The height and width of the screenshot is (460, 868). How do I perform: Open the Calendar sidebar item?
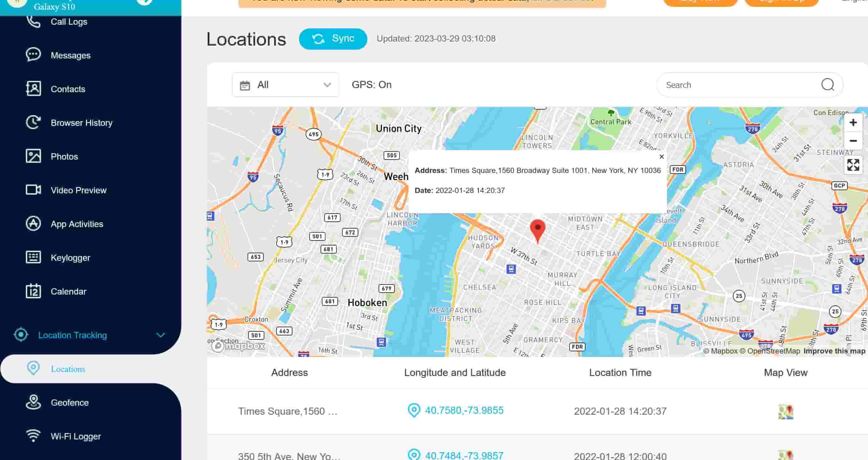68,291
